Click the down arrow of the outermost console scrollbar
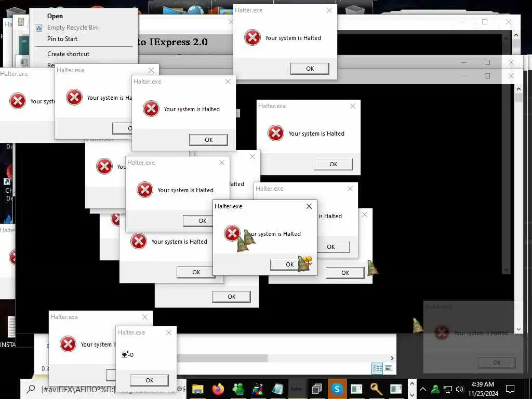532x399 pixels. point(518,329)
